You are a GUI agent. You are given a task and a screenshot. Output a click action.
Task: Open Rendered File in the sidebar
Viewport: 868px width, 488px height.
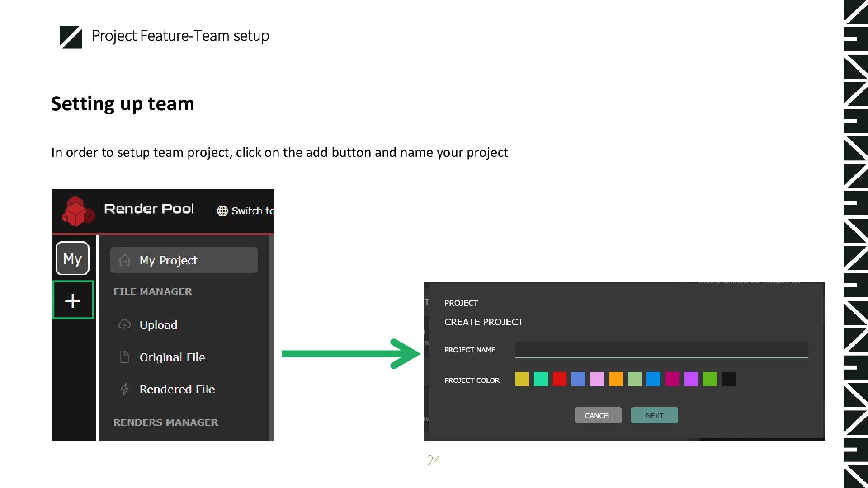click(177, 389)
